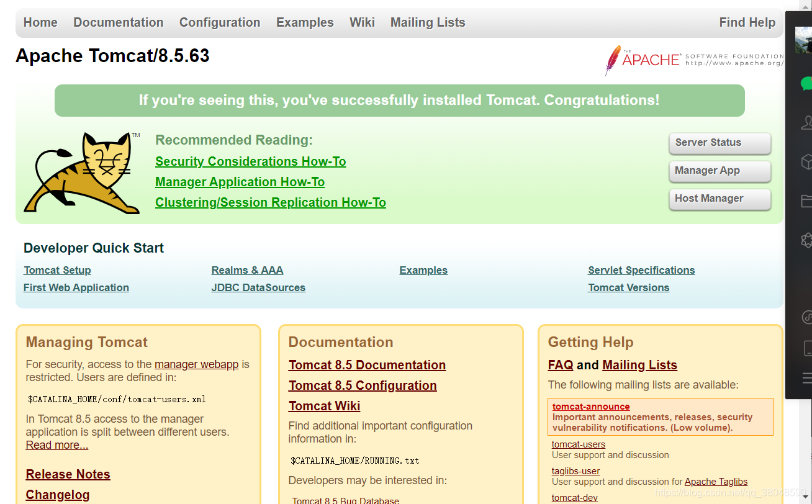
Task: Follow the manager webapp link
Action: [197, 364]
